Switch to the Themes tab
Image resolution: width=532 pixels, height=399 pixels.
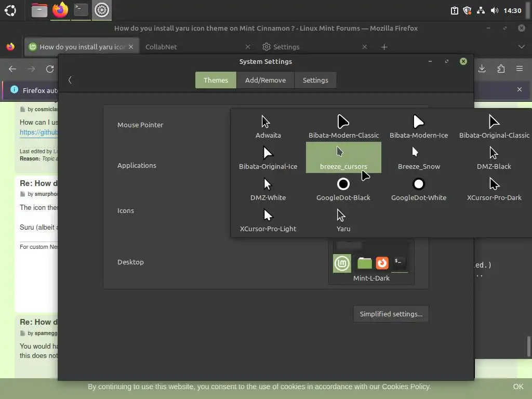point(216,80)
